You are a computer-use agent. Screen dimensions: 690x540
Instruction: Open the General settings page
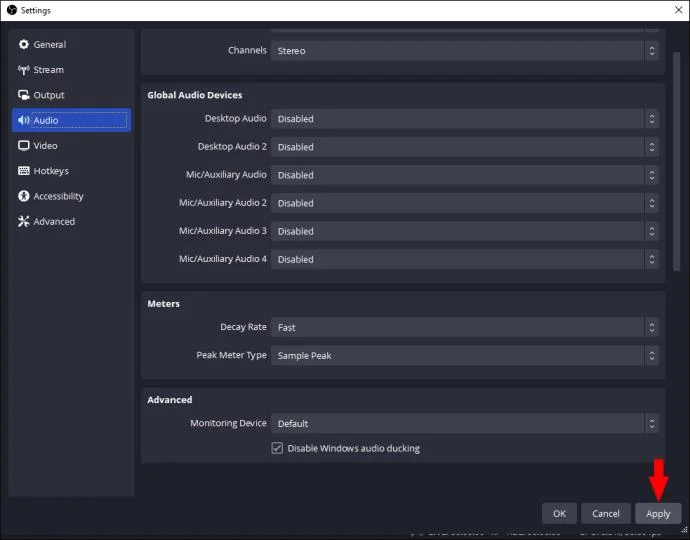click(x=71, y=44)
